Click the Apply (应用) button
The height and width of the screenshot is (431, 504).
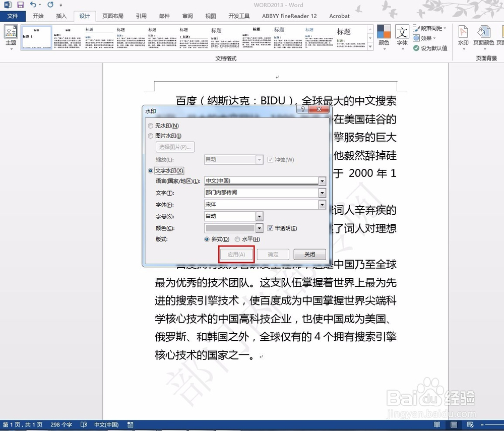[x=236, y=255]
